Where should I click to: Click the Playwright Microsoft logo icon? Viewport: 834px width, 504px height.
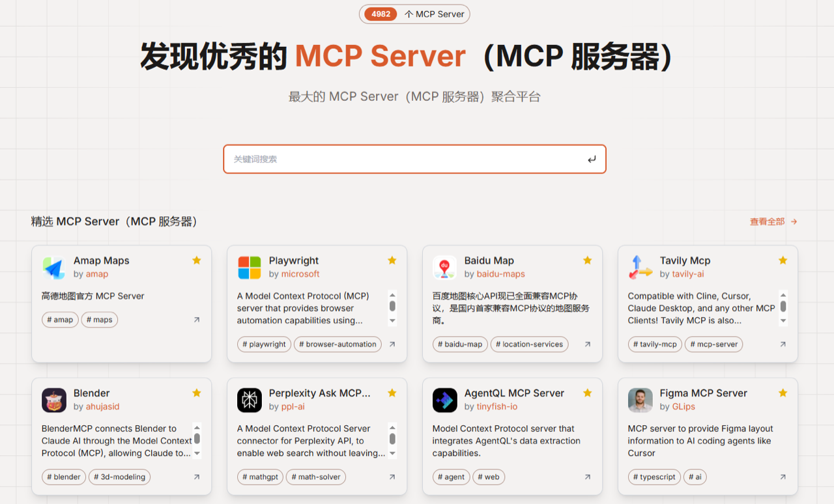point(250,268)
